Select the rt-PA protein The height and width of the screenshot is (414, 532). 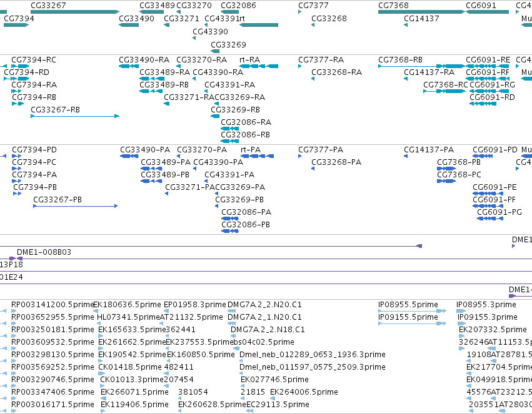(x=257, y=156)
